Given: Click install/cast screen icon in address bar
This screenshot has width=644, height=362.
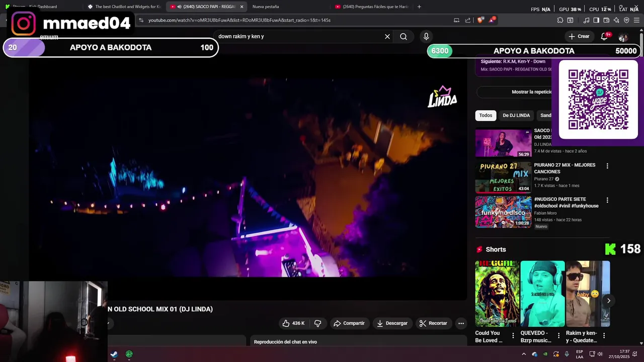Looking at the screenshot, I should [x=456, y=20].
